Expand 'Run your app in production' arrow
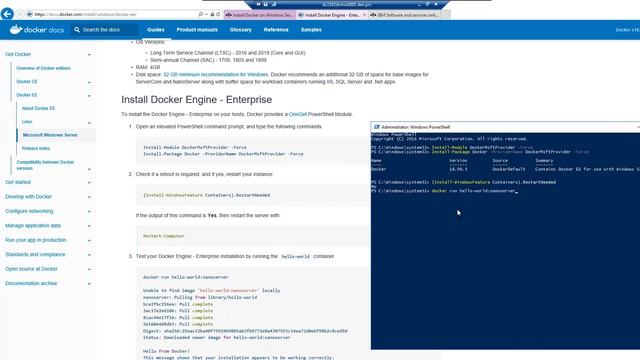This screenshot has height=360, width=640. point(89,240)
